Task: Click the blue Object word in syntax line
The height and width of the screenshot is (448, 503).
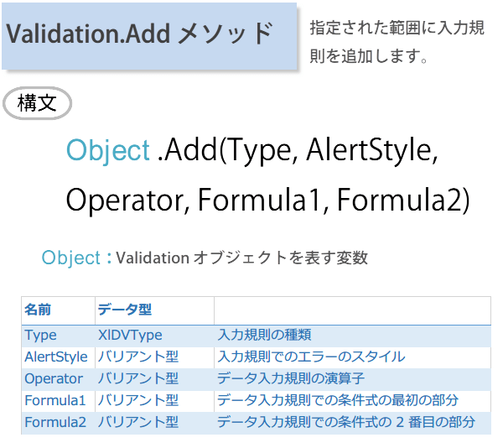Action: click(x=108, y=150)
